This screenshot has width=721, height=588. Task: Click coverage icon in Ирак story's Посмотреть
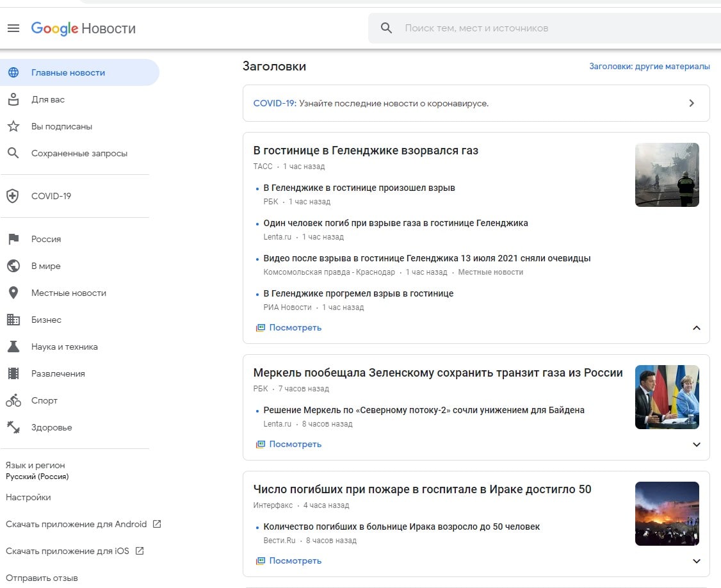(x=261, y=561)
